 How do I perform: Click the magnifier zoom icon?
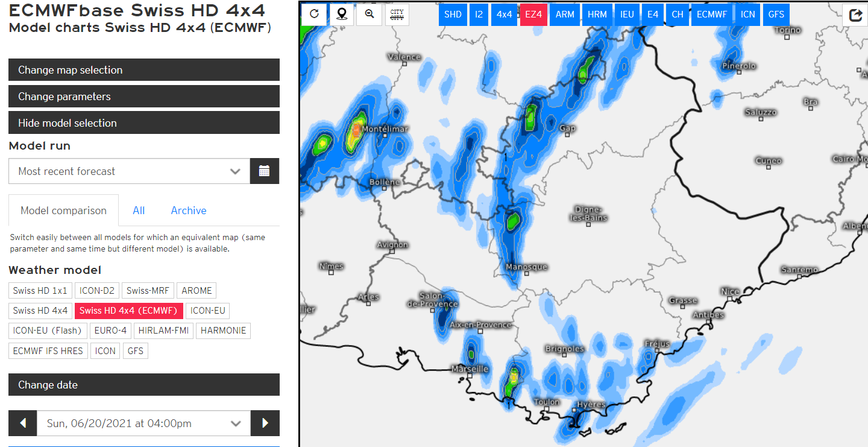[370, 14]
